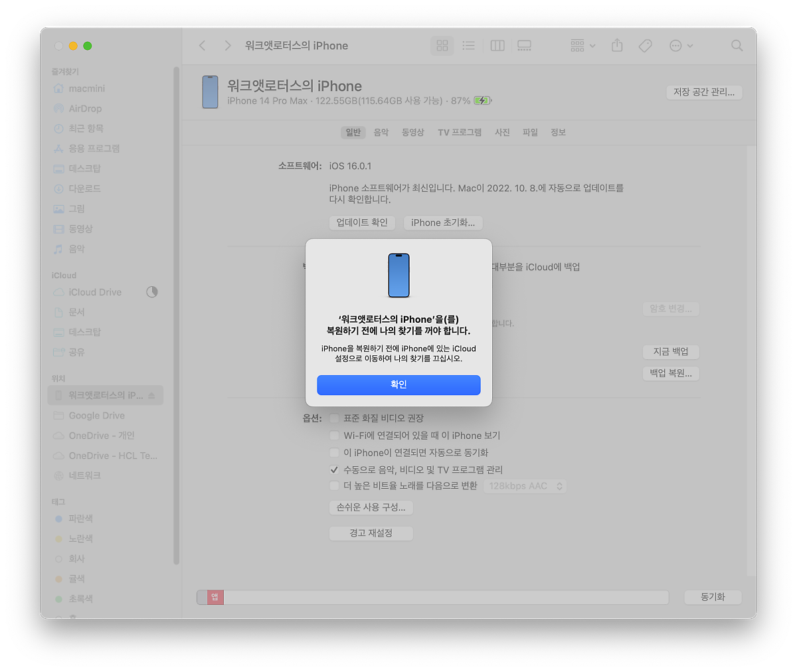797x672 pixels.
Task: Toggle 표준 화질 비디오 권장 checkbox
Action: [x=334, y=418]
